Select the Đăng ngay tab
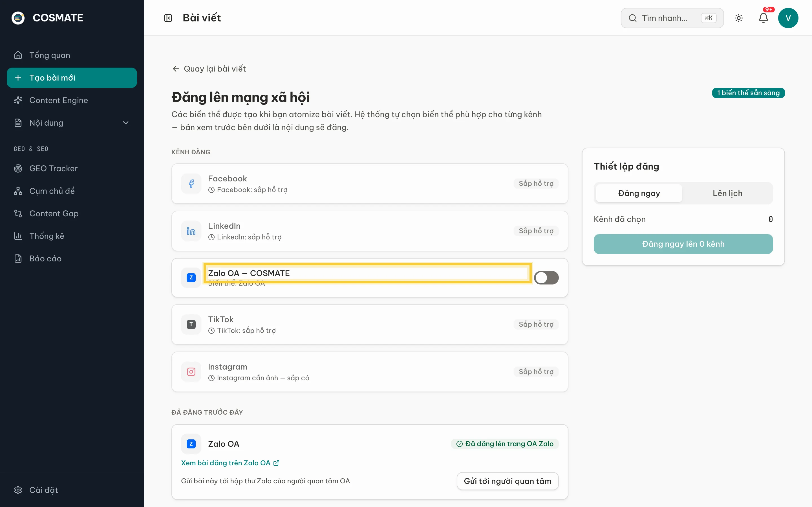This screenshot has width=812, height=507. click(639, 193)
